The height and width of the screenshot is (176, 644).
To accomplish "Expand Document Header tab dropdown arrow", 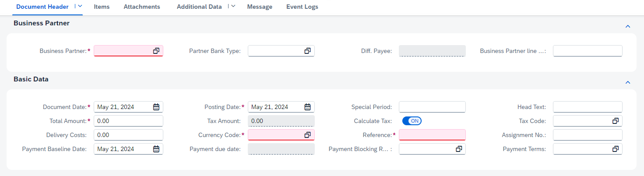I will [x=80, y=6].
